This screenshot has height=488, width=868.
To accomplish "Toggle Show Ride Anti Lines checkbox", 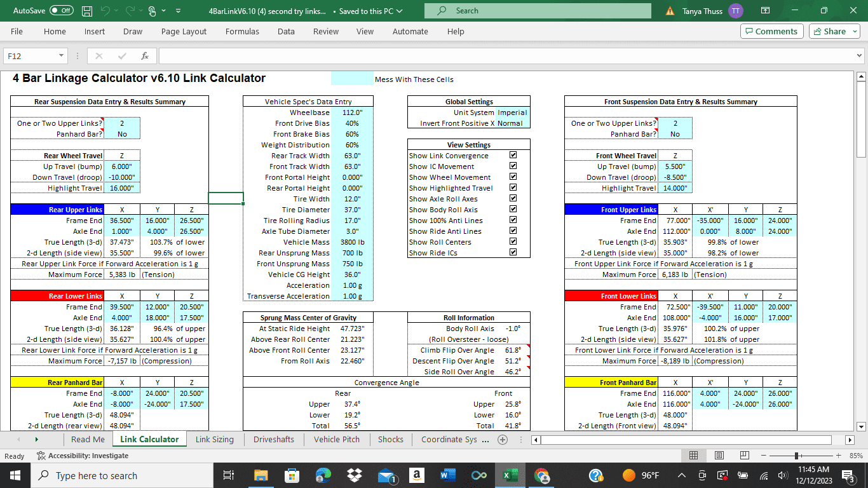I will pos(513,231).
